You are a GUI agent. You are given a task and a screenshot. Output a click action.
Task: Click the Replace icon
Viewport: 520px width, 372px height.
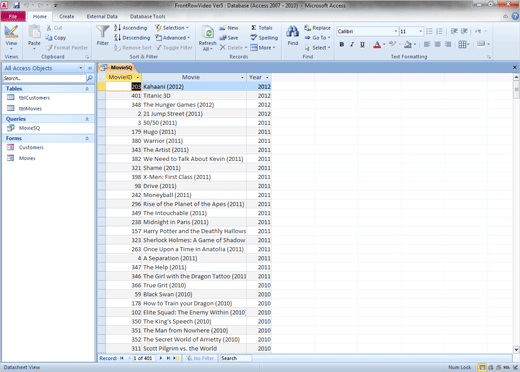pyautogui.click(x=307, y=28)
